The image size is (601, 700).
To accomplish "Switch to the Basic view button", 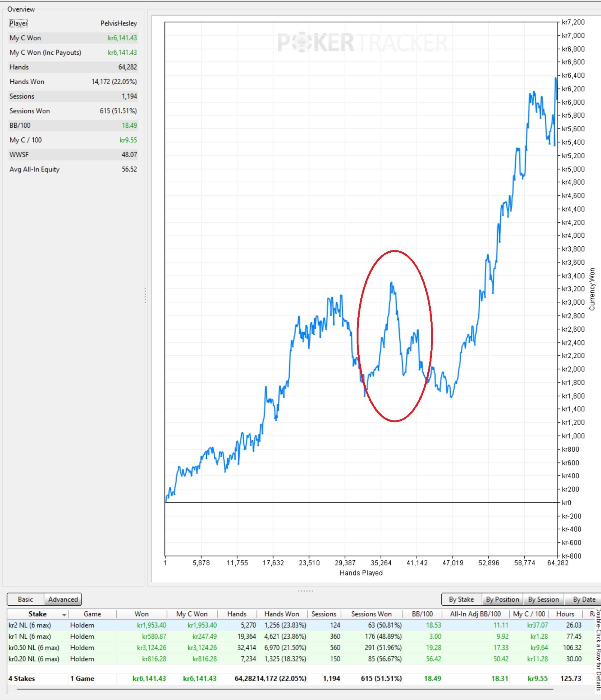I will tap(25, 599).
